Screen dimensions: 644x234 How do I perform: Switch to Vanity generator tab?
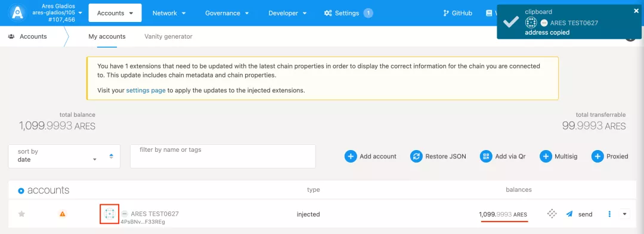coord(168,36)
